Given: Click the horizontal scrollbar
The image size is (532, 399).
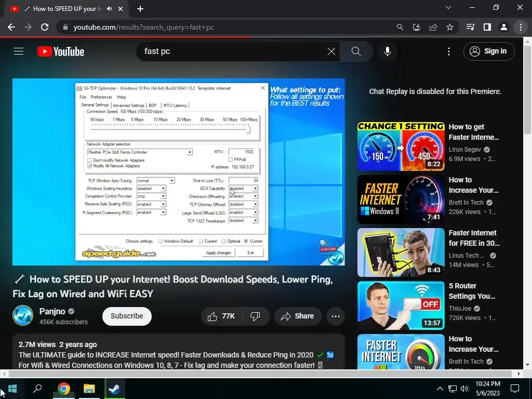Looking at the screenshot, I should (x=260, y=374).
